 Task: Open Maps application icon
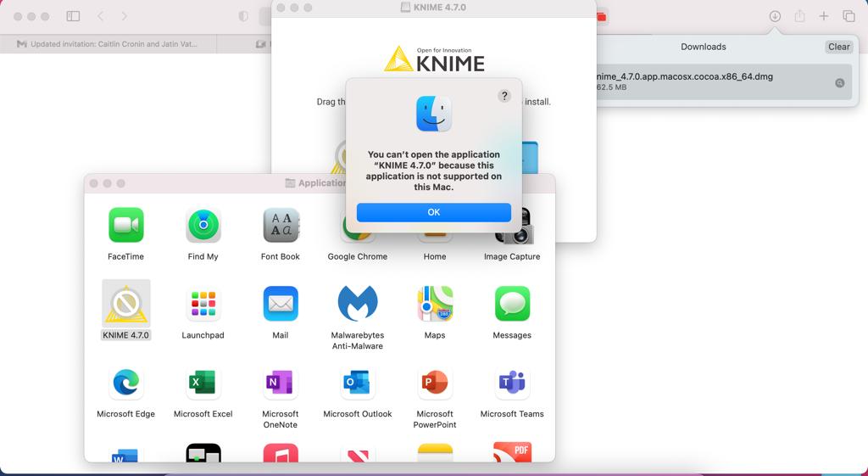(435, 304)
